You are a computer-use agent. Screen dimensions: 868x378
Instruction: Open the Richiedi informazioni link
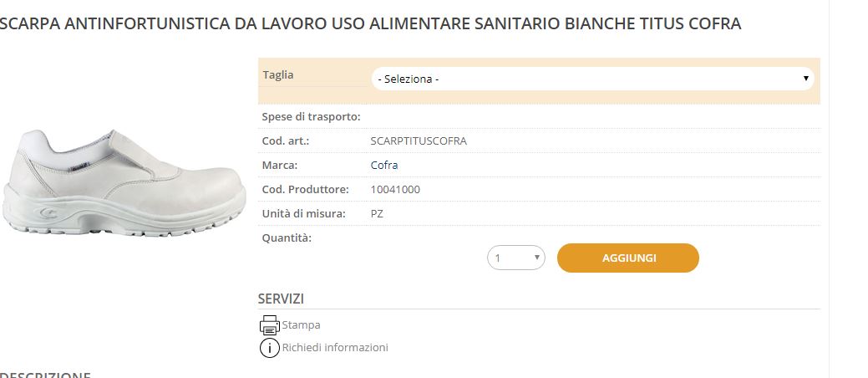tap(335, 348)
